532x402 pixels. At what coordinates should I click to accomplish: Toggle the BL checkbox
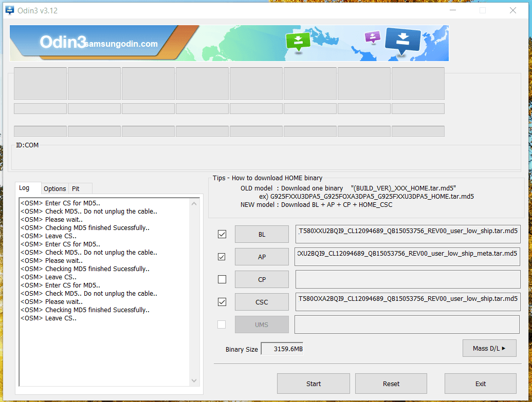tap(222, 234)
